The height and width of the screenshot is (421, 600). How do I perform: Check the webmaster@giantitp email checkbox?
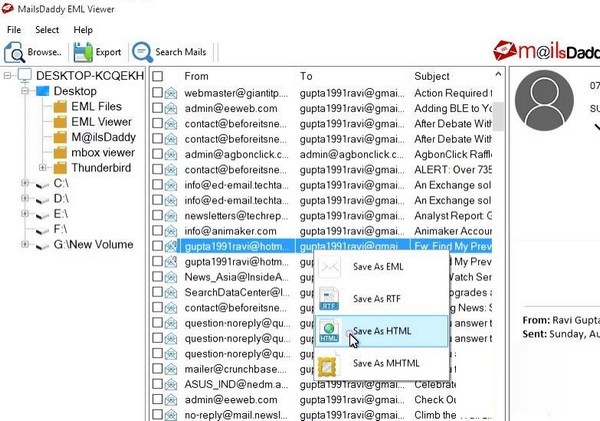157,93
